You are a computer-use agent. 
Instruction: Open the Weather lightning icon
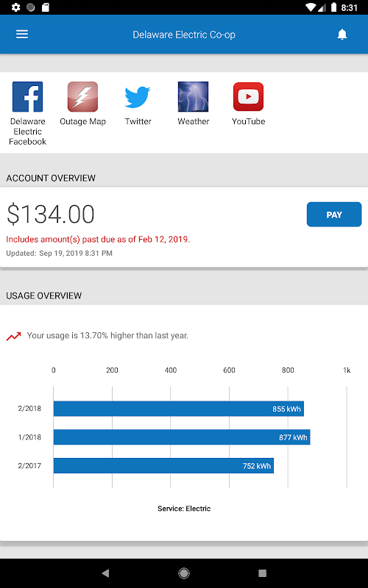point(193,97)
